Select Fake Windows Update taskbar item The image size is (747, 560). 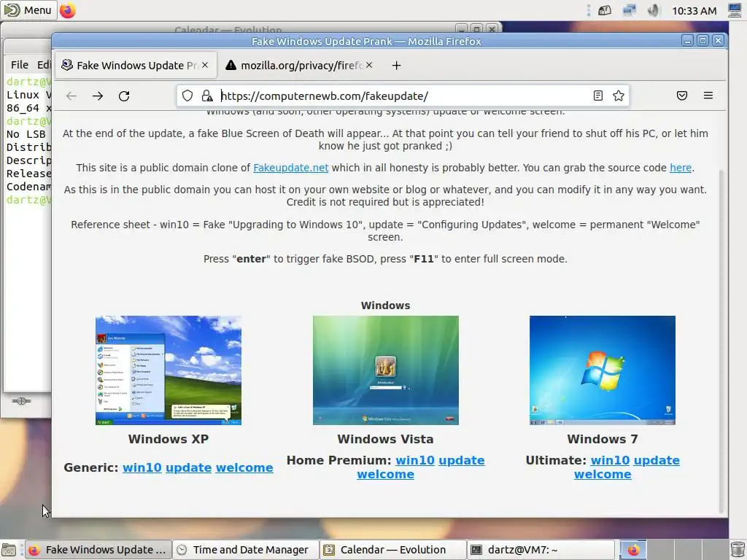98,550
